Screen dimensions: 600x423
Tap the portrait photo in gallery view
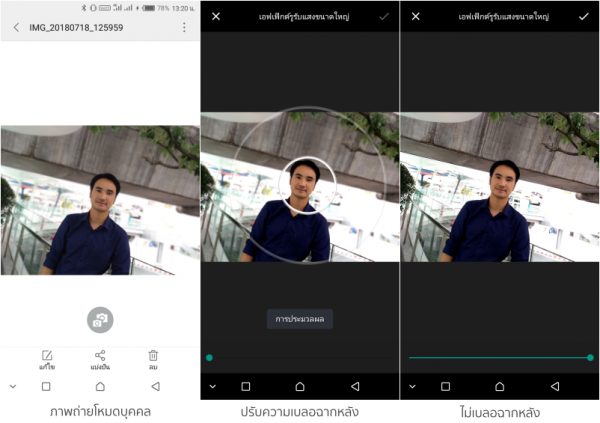(100, 200)
